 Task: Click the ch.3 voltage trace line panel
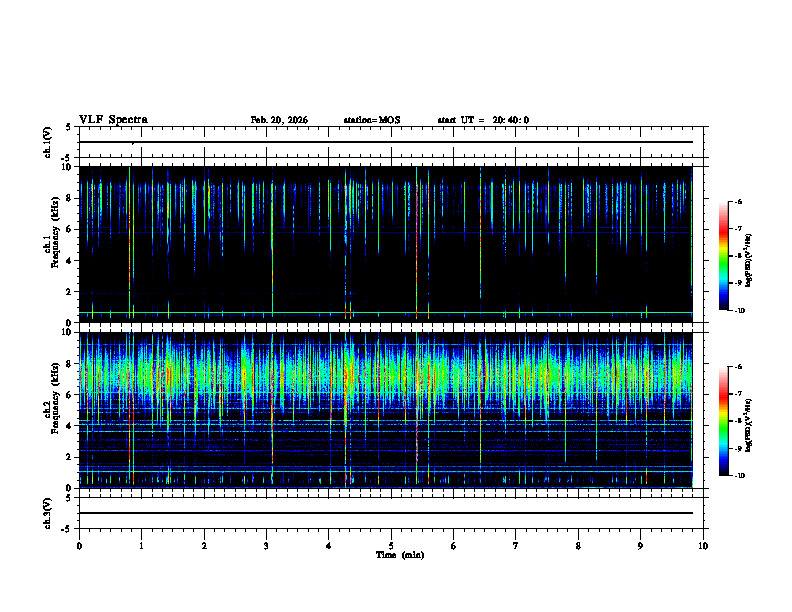[391, 513]
